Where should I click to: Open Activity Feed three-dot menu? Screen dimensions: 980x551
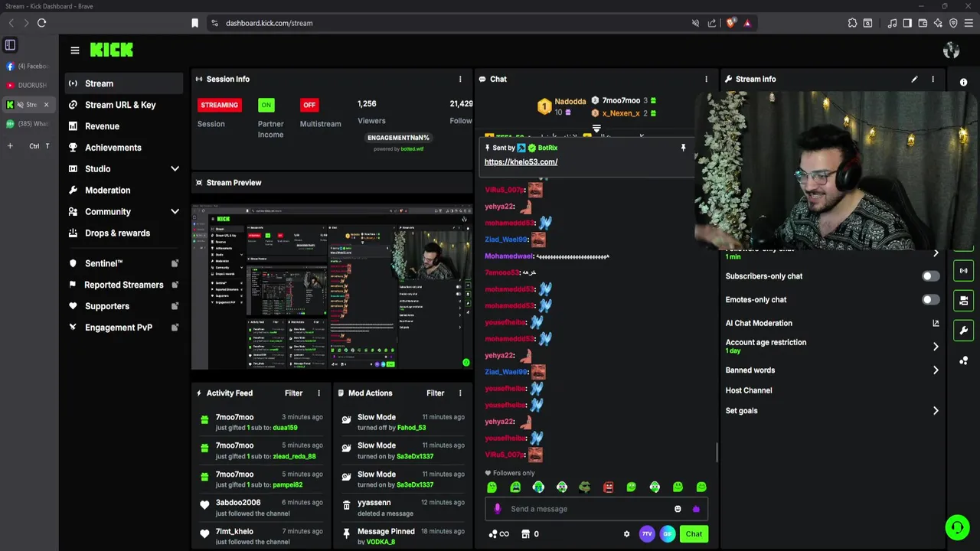[x=319, y=393]
